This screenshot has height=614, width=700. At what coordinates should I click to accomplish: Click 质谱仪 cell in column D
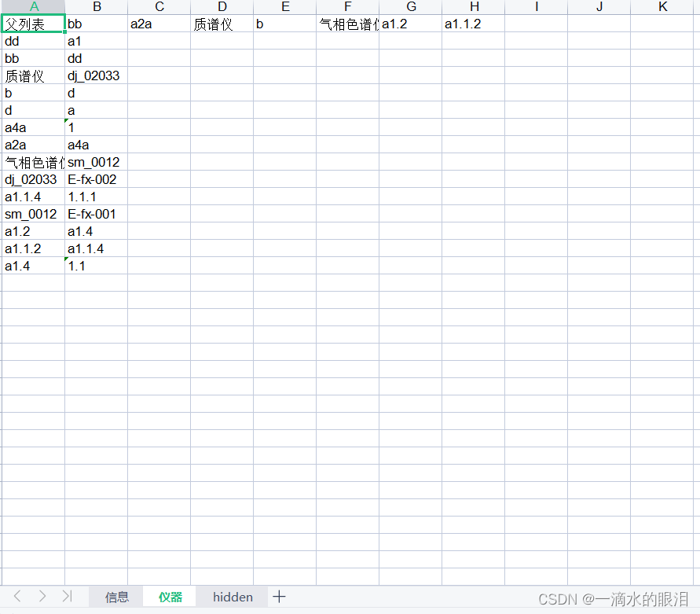coord(222,24)
